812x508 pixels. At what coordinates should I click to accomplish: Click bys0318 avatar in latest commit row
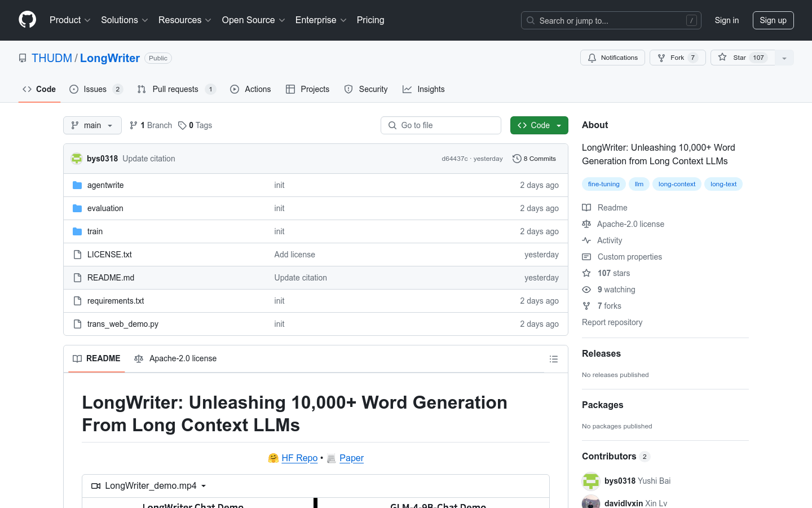[x=77, y=159]
